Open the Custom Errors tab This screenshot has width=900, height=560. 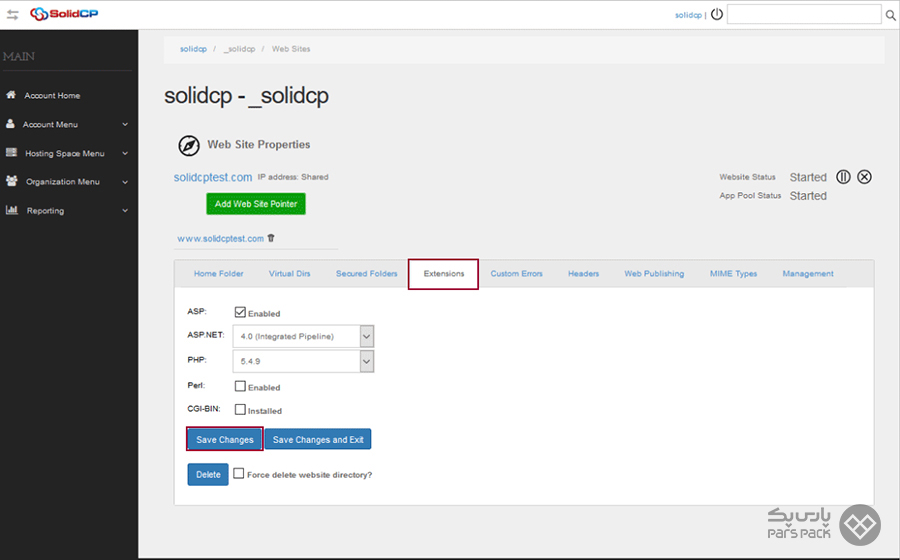(516, 273)
